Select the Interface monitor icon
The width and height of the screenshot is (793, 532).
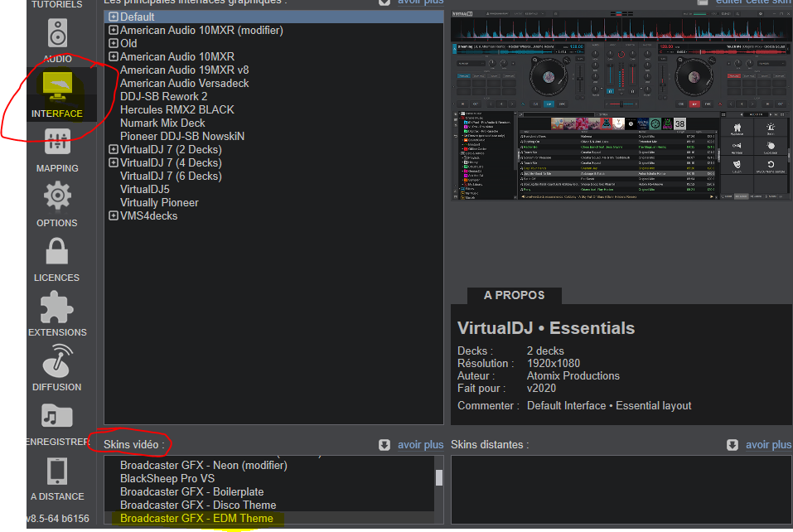coord(57,86)
